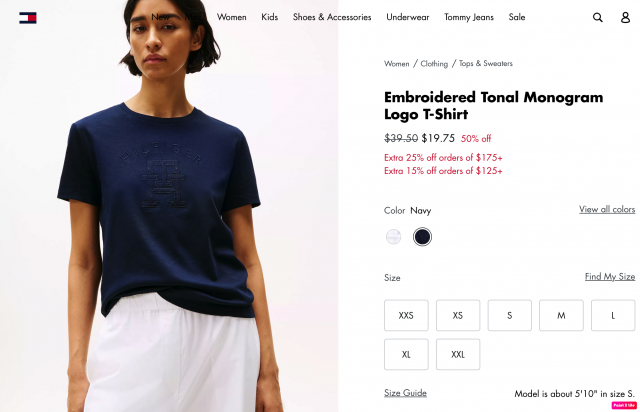Screen dimensions: 640x412
Task: Open the Women menu
Action: pyautogui.click(x=231, y=17)
